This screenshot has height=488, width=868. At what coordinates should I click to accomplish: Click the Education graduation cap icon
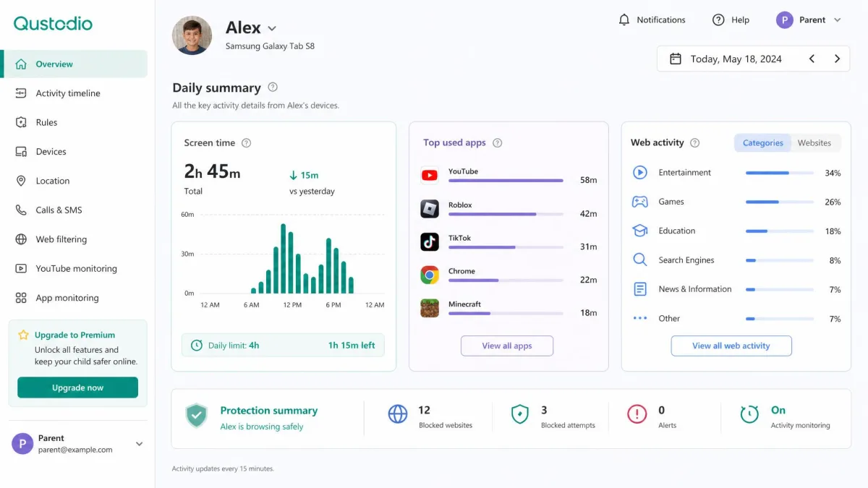pos(640,231)
